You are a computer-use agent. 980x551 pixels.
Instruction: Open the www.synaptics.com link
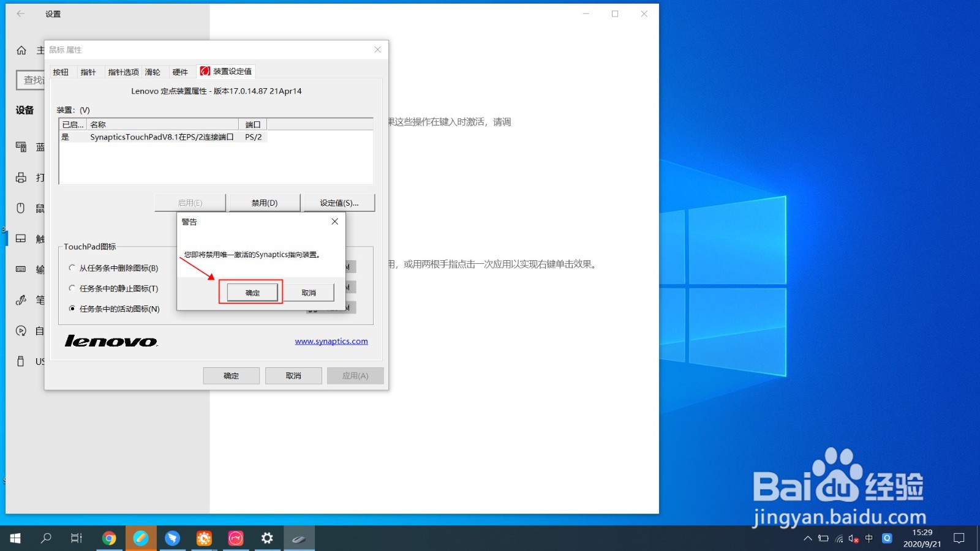click(x=331, y=341)
